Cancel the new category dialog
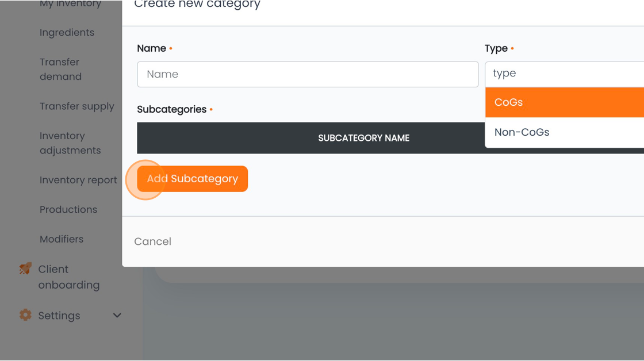Viewport: 644px width, 361px height. click(x=153, y=241)
